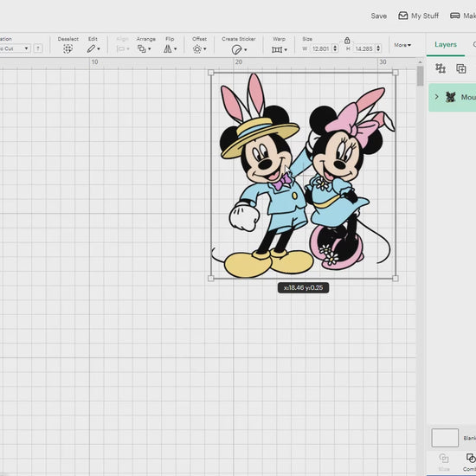Image resolution: width=476 pixels, height=476 pixels.
Task: Open the Offset tool
Action: coord(197,48)
